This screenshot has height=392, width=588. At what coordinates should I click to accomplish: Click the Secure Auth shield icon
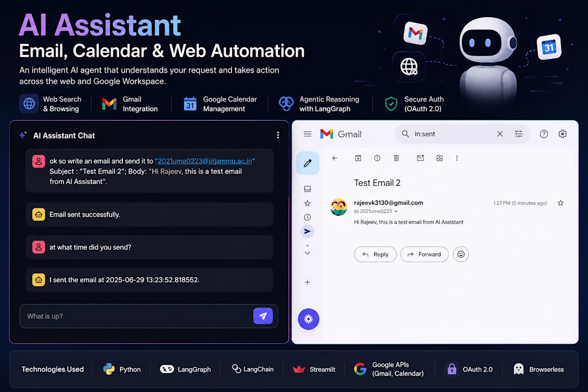pyautogui.click(x=391, y=104)
